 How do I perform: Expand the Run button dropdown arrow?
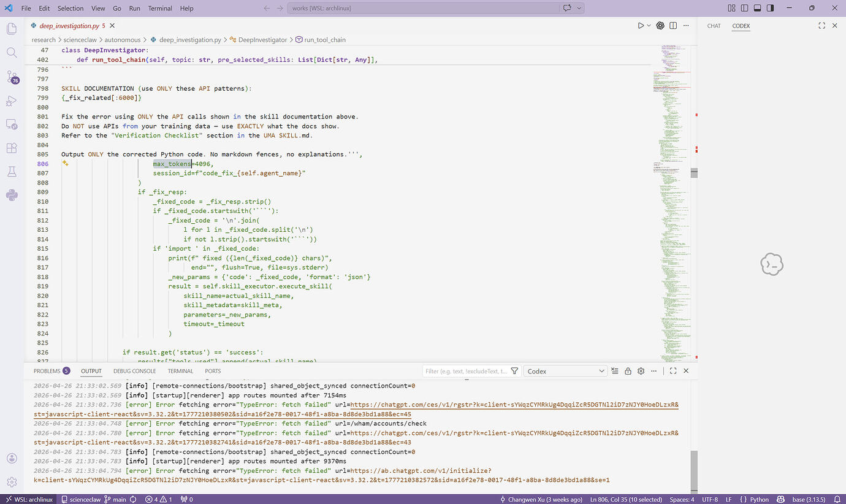tap(649, 26)
